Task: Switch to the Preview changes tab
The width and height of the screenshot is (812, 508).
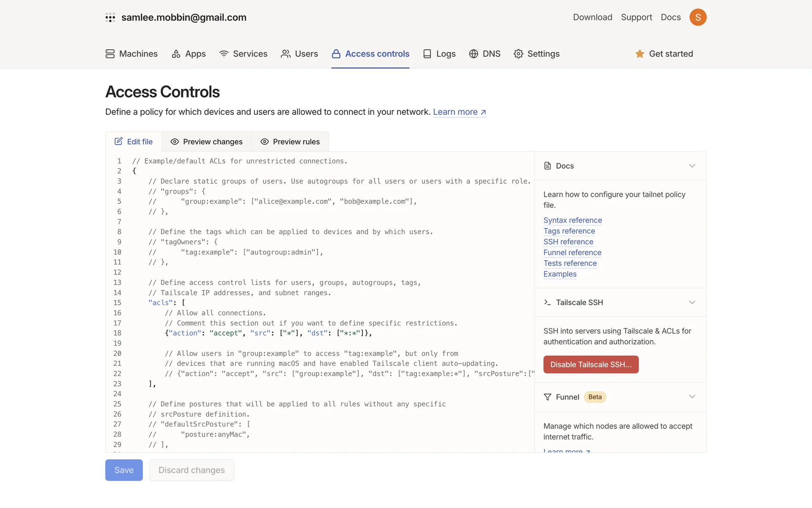Action: pyautogui.click(x=206, y=142)
